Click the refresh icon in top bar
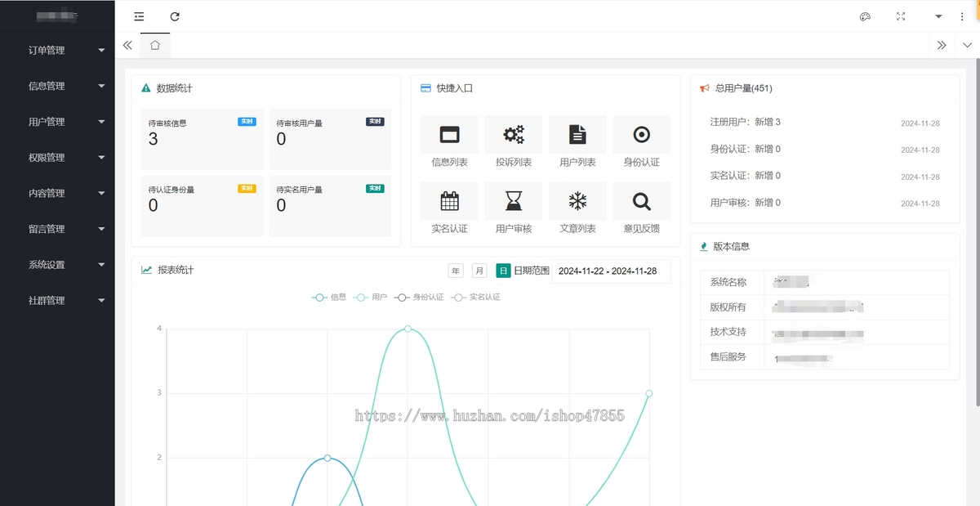 click(175, 16)
